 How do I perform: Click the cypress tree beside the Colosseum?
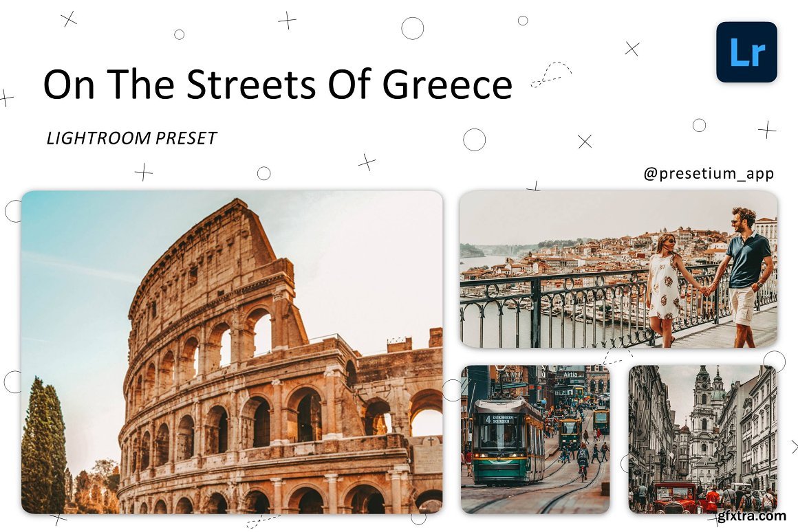pyautogui.click(x=44, y=443)
